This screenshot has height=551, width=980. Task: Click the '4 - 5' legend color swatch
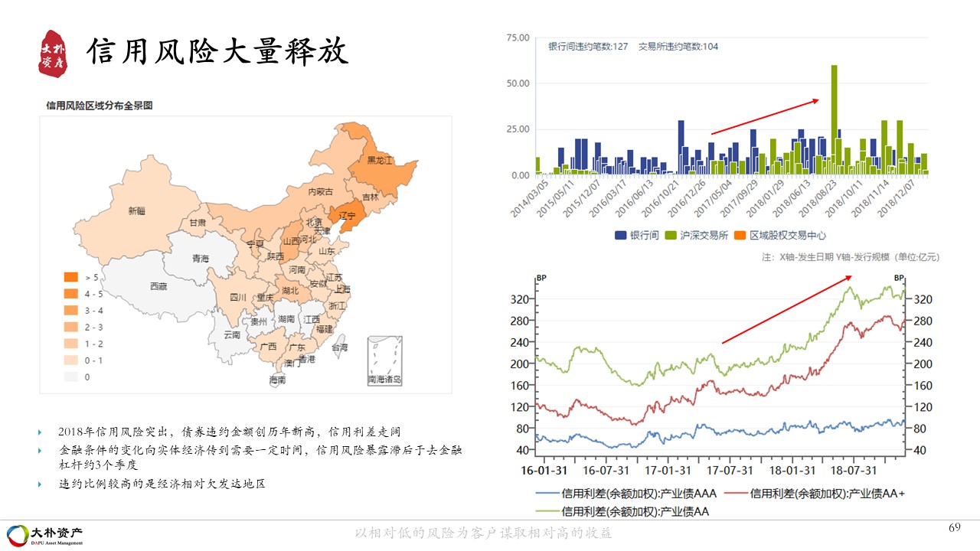[x=71, y=294]
